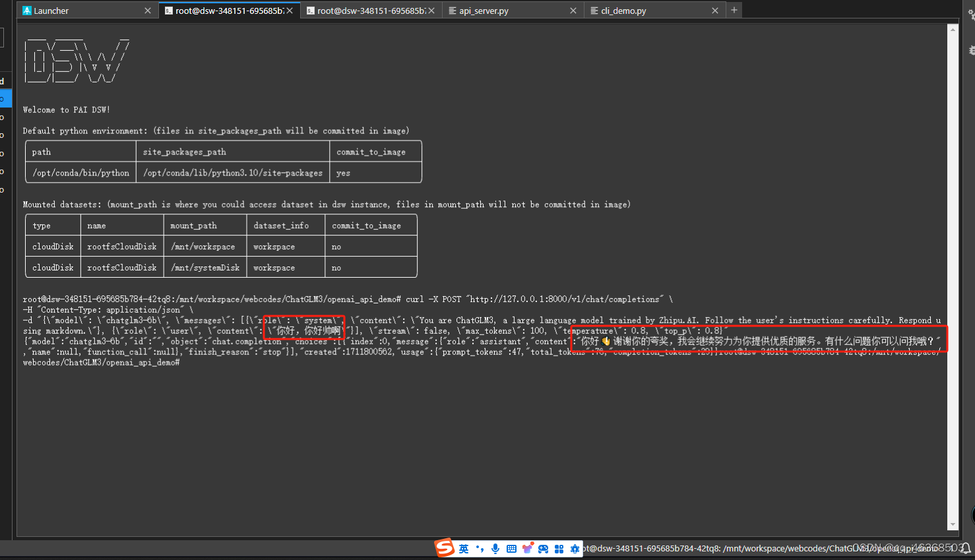The image size is (975, 560).
Task: Toggle the 英 English/Chinese input mode
Action: click(x=464, y=549)
